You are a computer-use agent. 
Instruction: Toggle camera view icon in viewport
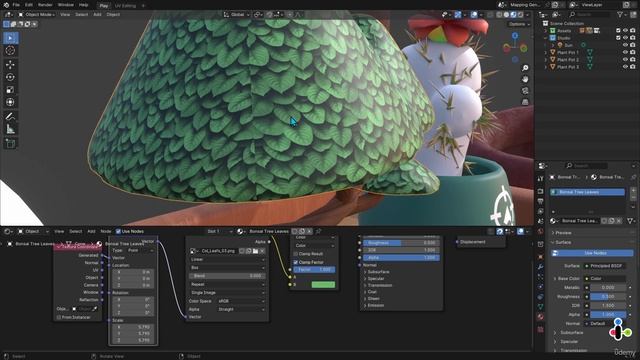(x=525, y=91)
